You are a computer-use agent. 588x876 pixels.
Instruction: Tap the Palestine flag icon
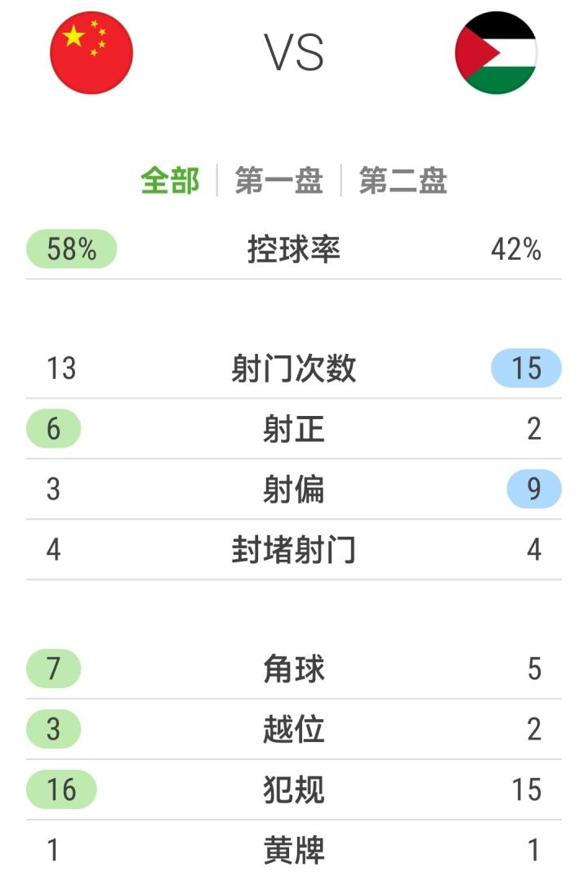(496, 53)
